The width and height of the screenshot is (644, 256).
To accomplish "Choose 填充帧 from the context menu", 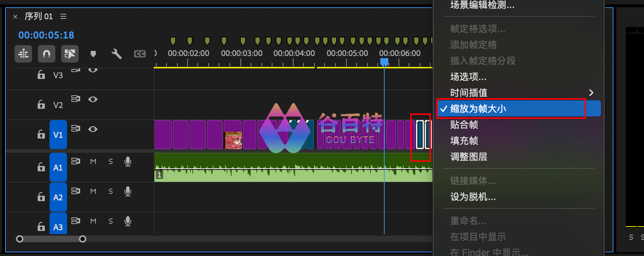I will coord(464,141).
